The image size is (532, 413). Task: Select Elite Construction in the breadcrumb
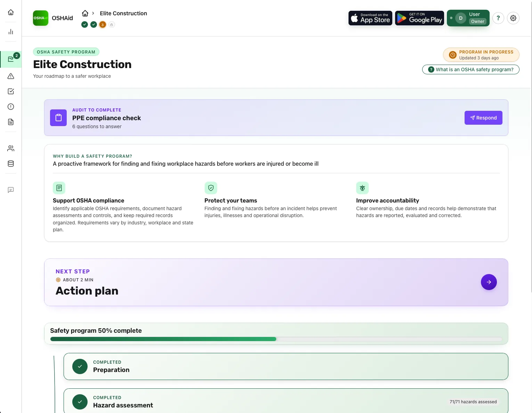[x=123, y=13]
